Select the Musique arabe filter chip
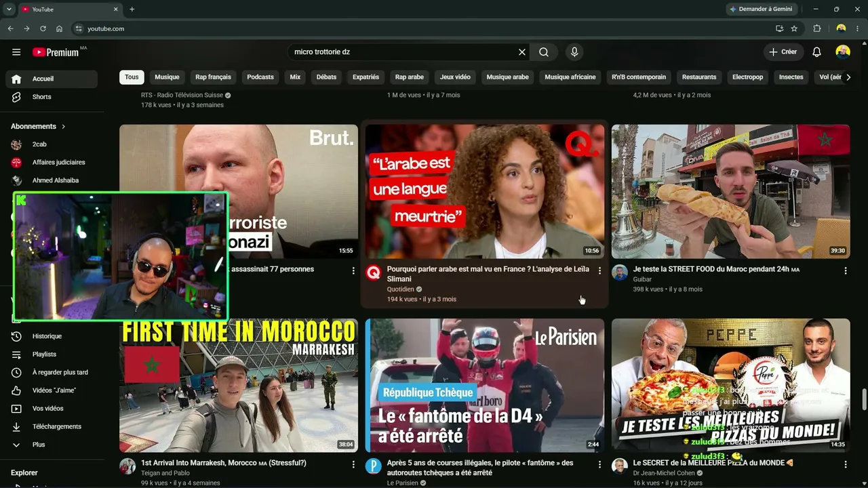Screen dimensions: 868x488 click(x=507, y=77)
